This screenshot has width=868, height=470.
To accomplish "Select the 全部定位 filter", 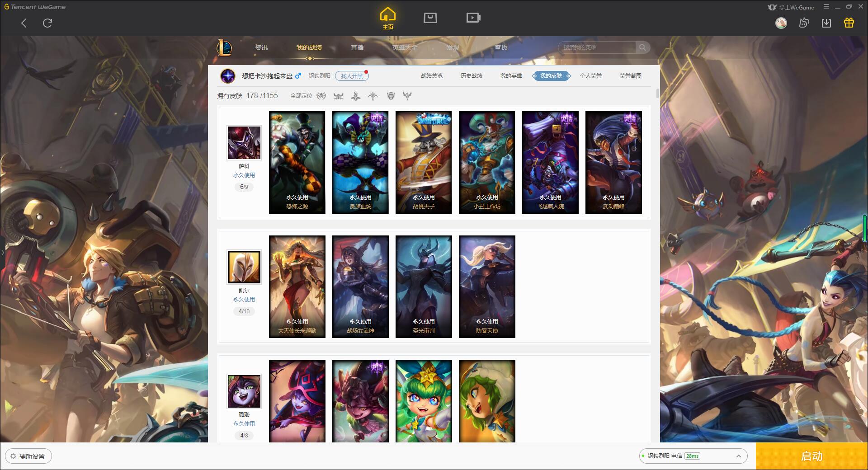I will pyautogui.click(x=301, y=96).
